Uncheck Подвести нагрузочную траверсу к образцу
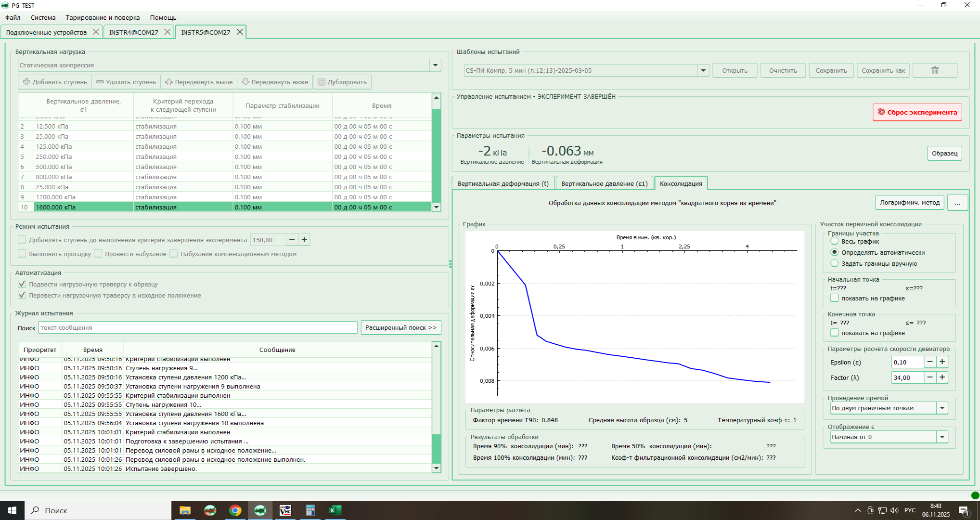Viewport: 980px width, 520px height. (x=22, y=284)
